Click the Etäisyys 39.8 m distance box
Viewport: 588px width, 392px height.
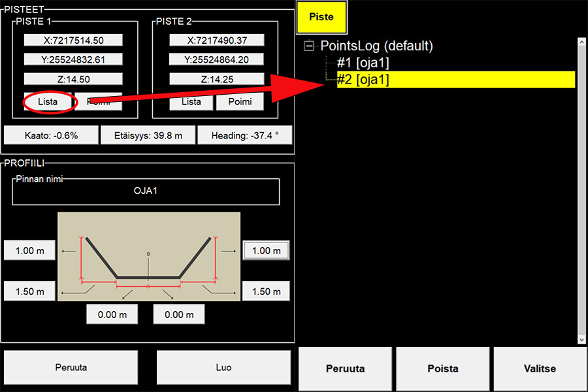[x=147, y=136]
